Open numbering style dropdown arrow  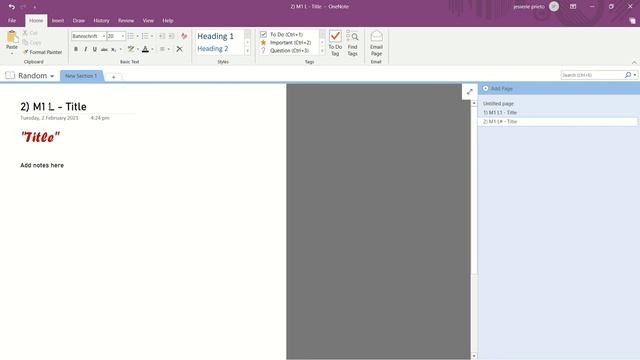(x=152, y=36)
